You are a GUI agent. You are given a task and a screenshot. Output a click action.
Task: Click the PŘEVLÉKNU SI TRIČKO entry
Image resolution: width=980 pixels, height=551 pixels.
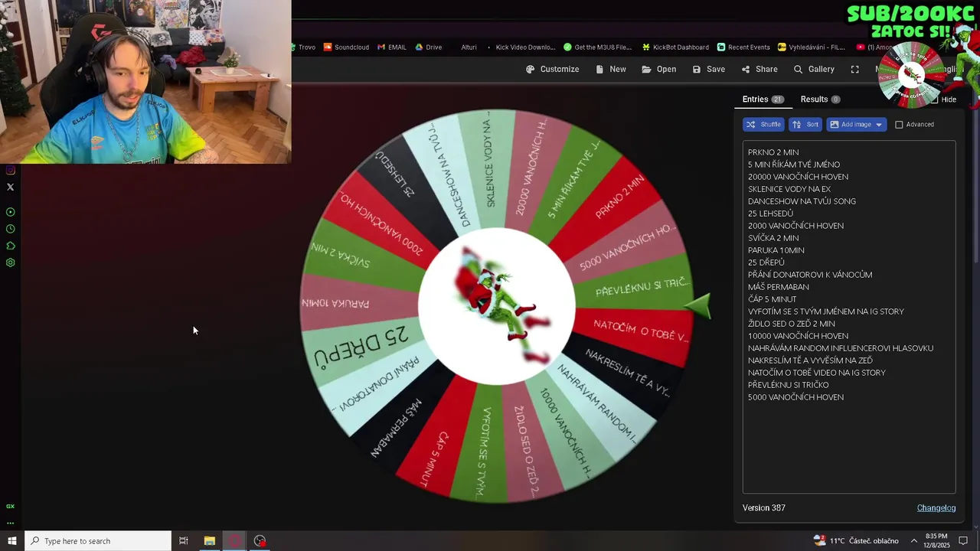[x=789, y=385]
